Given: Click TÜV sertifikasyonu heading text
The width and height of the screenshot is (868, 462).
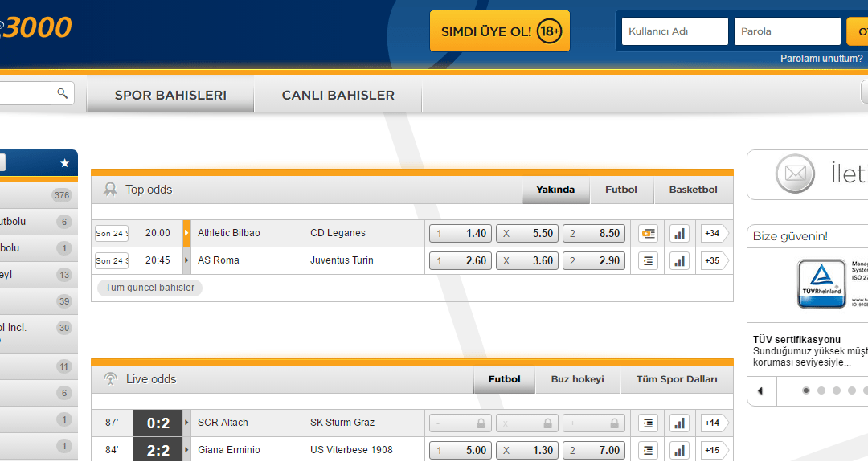Looking at the screenshot, I should 796,340.
